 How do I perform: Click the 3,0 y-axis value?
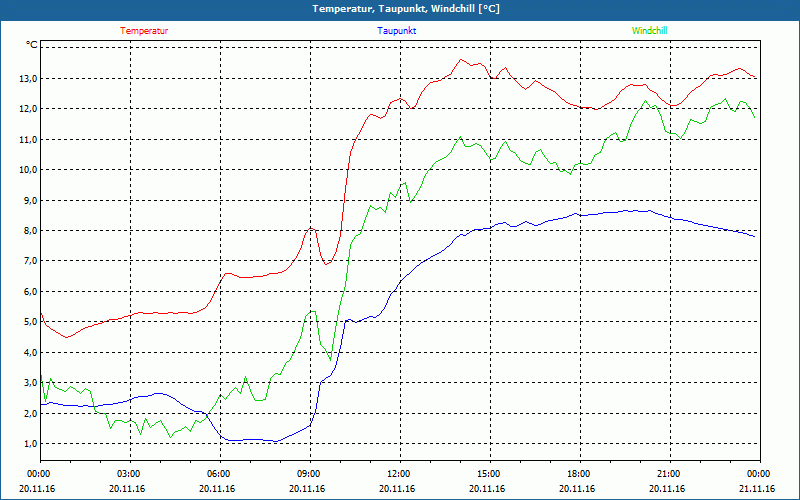tap(31, 383)
